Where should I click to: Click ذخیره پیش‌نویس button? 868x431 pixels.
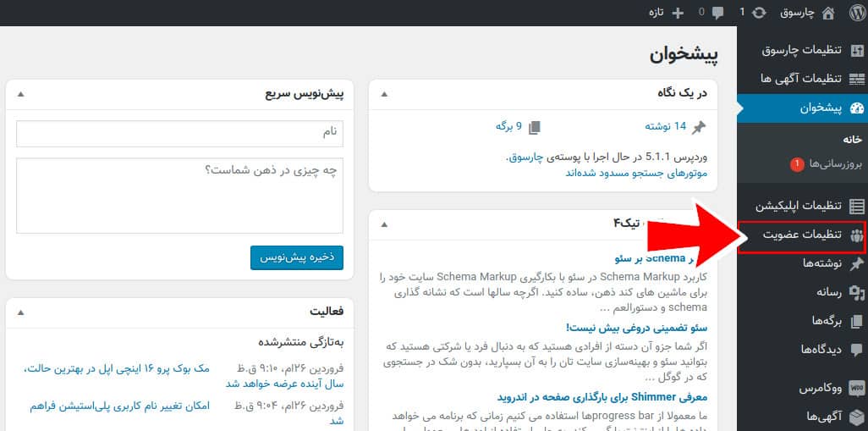[x=297, y=258]
